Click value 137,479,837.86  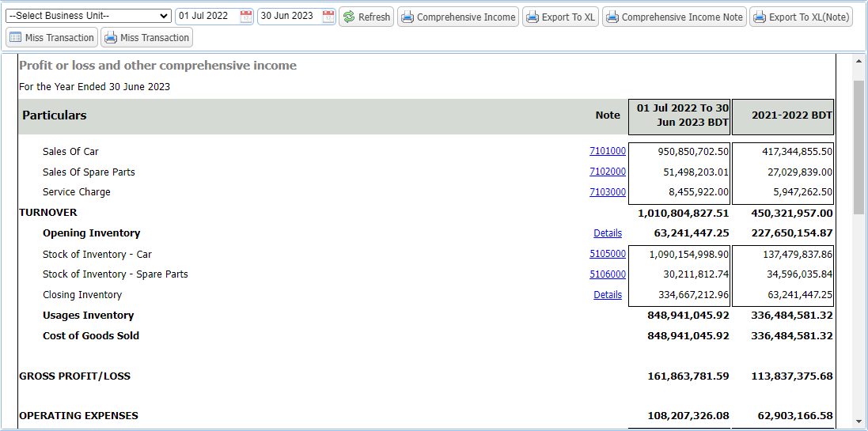coord(797,255)
